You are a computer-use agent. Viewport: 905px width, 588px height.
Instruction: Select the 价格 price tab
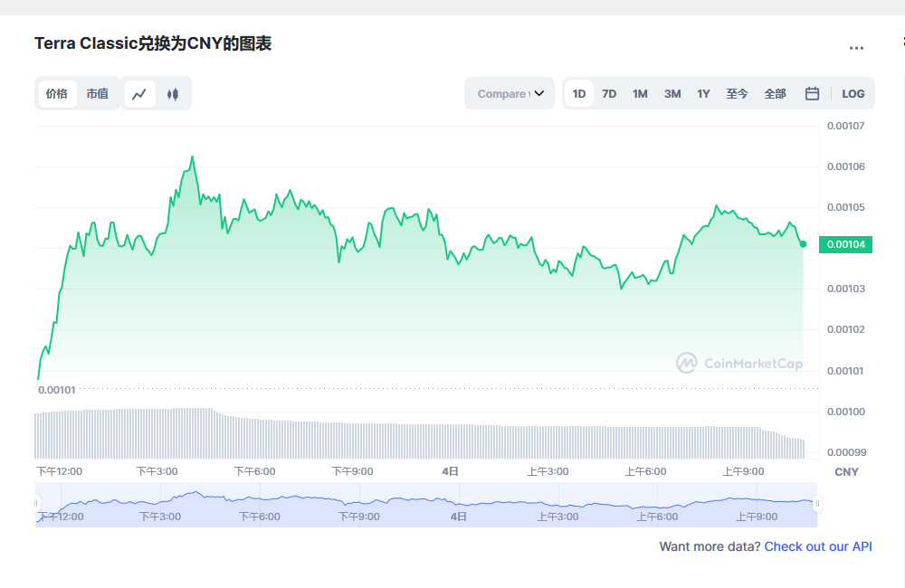click(x=57, y=94)
